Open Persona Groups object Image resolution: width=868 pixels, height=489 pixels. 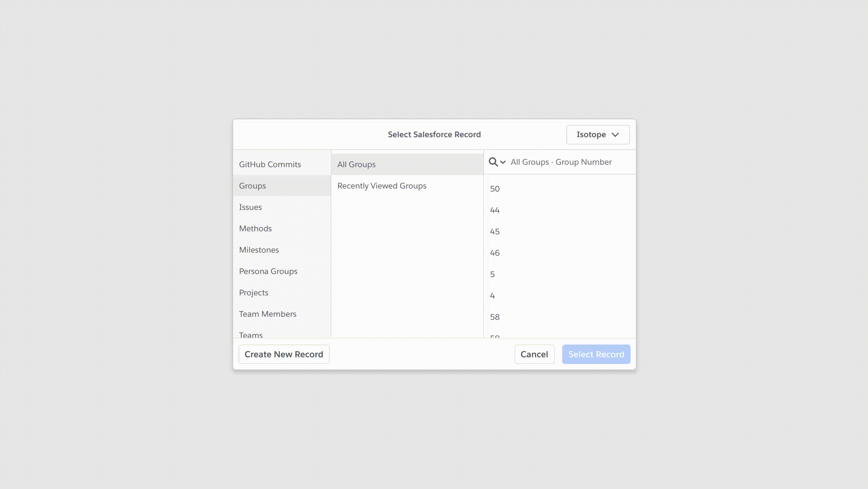(x=268, y=271)
